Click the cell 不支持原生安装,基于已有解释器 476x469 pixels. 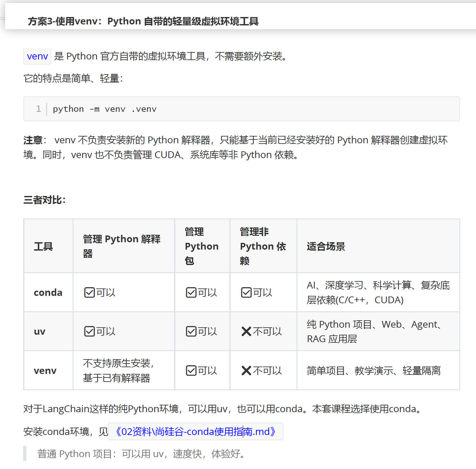[x=124, y=370]
